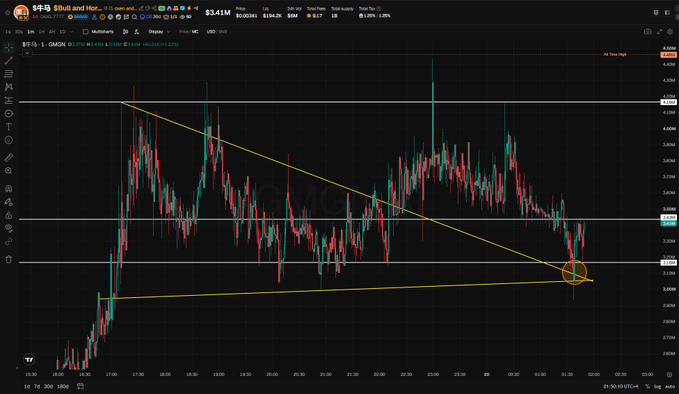679x394 pixels.
Task: Favorite the token with star icon
Action: coord(7,12)
